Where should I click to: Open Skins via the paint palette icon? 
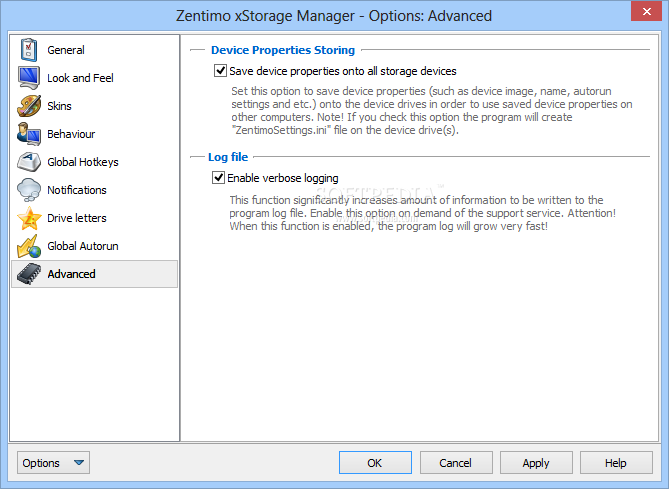(29, 106)
